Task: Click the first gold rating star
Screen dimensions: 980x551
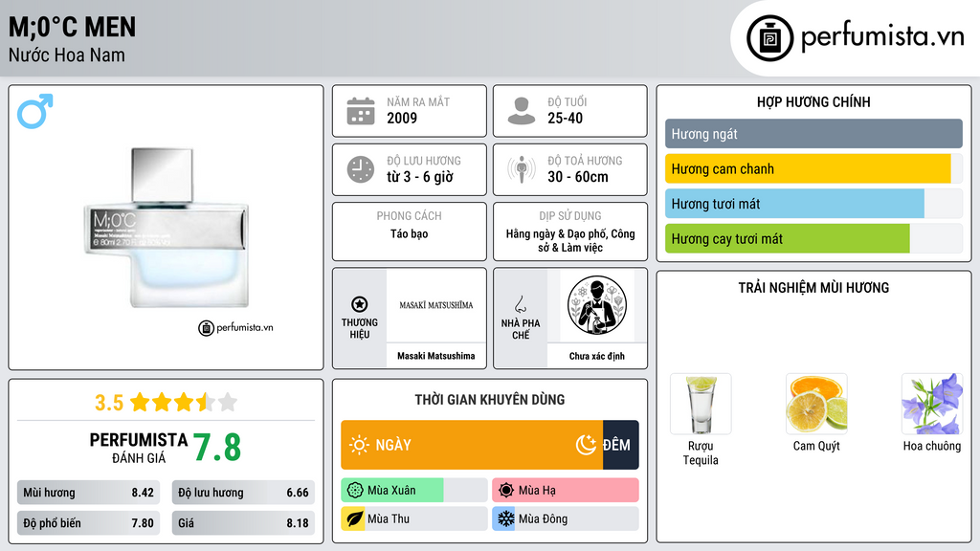Action: tap(140, 402)
